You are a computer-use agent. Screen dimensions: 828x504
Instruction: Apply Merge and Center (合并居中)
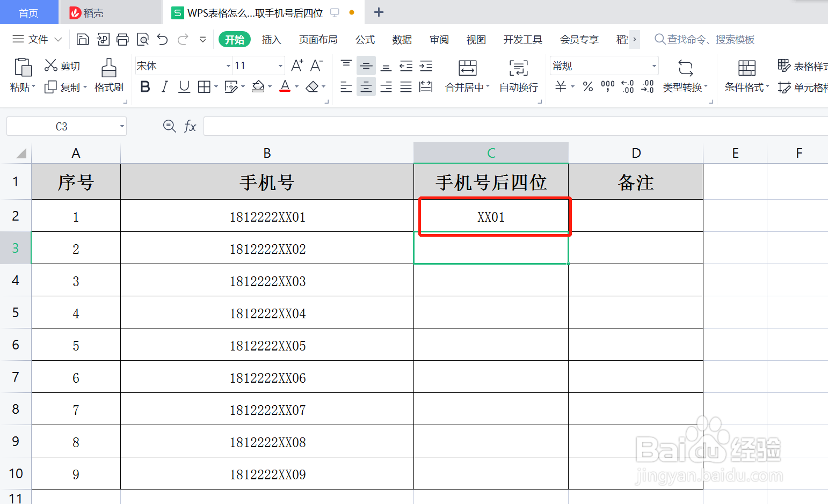coord(466,75)
